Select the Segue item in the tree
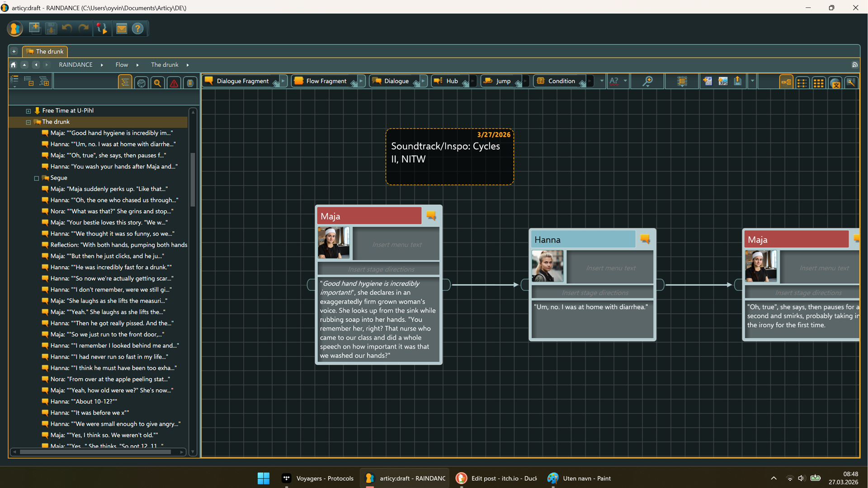The height and width of the screenshot is (488, 868). pos(59,178)
